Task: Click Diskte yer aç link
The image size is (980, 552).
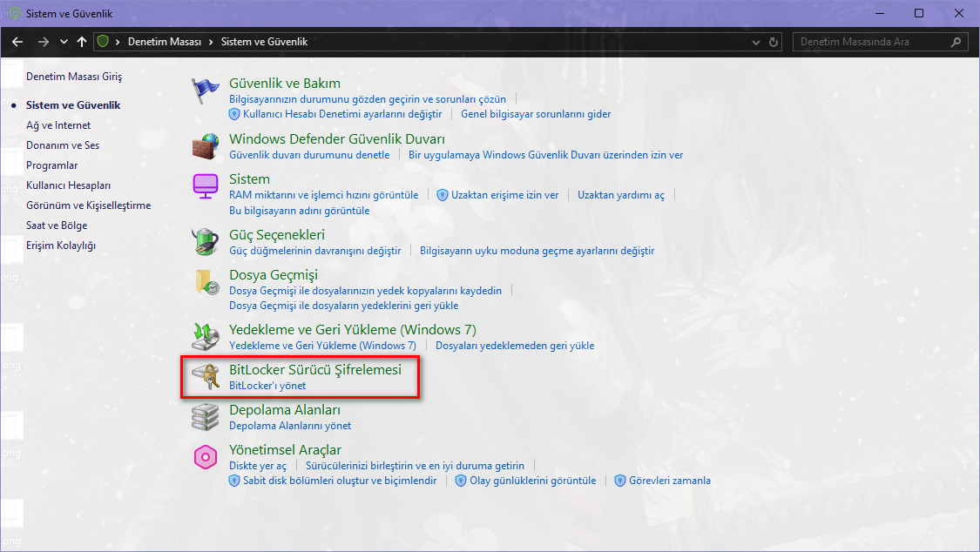Action: (x=258, y=465)
